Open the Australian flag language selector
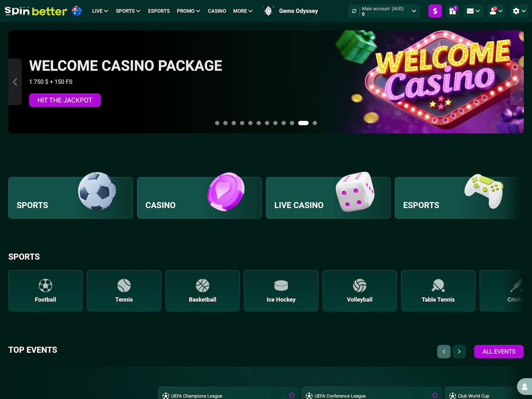The image size is (532, 399). point(77,11)
